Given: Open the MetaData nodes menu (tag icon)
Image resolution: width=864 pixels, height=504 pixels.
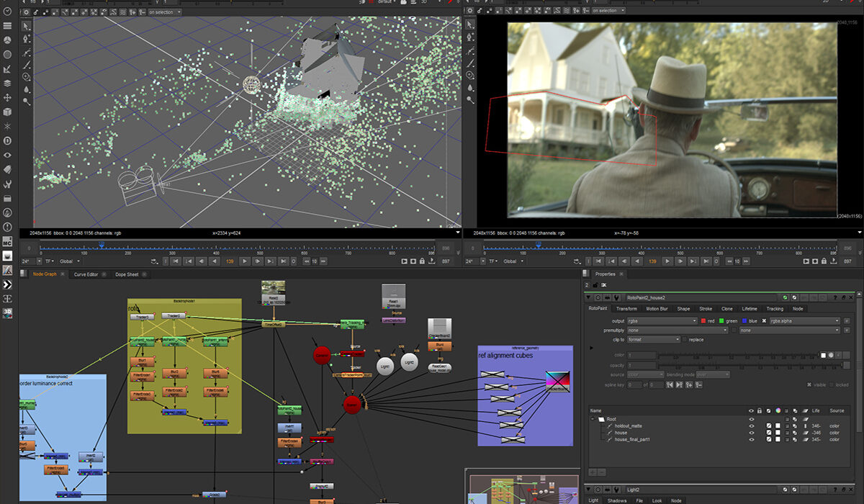Looking at the screenshot, I should click(7, 169).
